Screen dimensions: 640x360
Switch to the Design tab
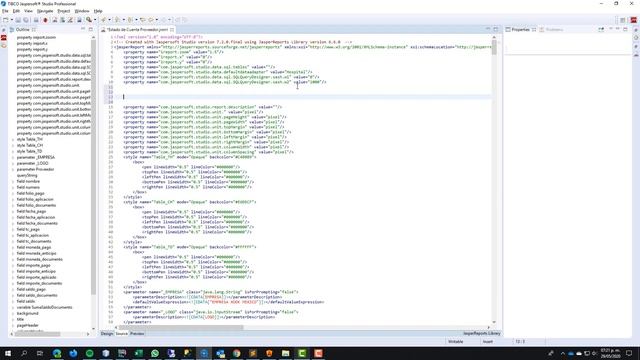click(x=107, y=333)
